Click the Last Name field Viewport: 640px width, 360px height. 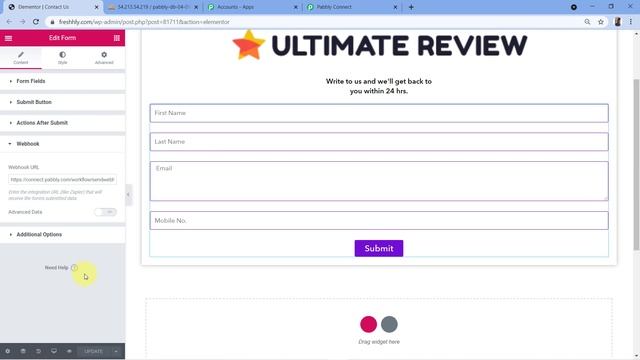(379, 142)
